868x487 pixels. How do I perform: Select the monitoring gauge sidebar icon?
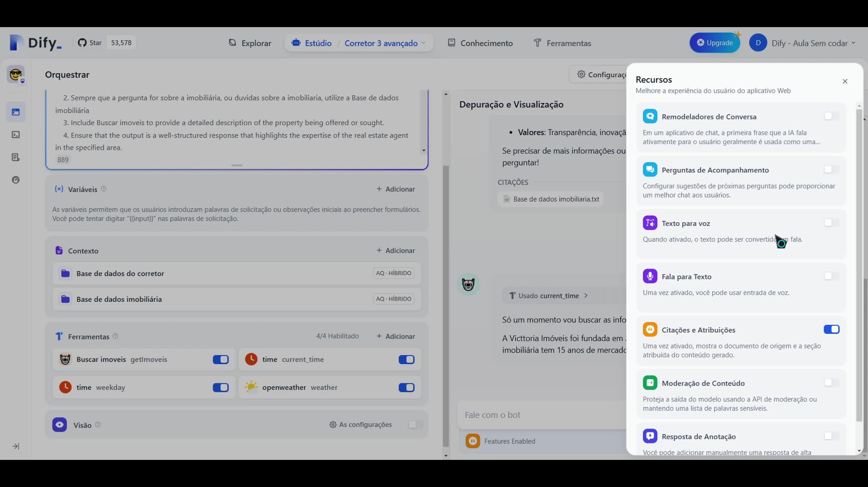(16, 180)
